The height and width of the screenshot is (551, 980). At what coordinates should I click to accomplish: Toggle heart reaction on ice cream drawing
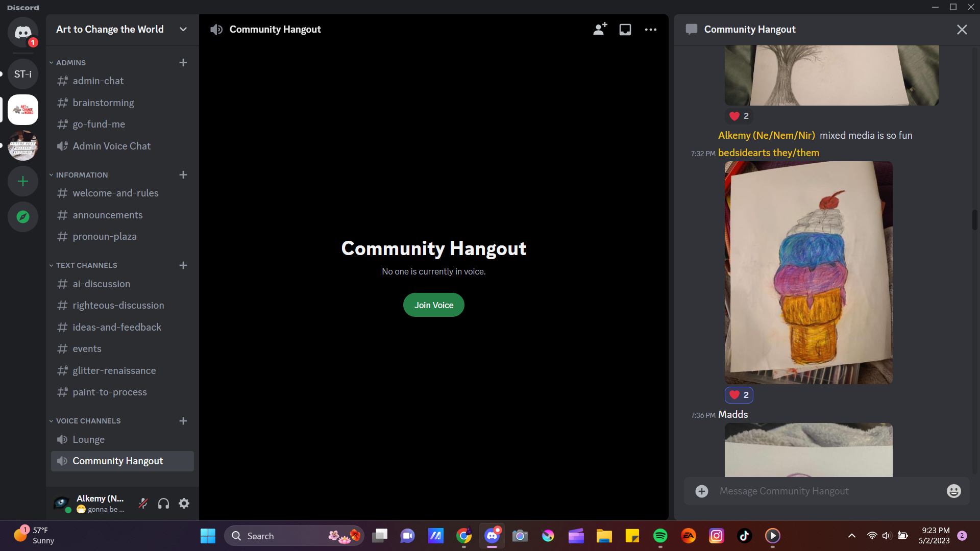[x=739, y=395]
